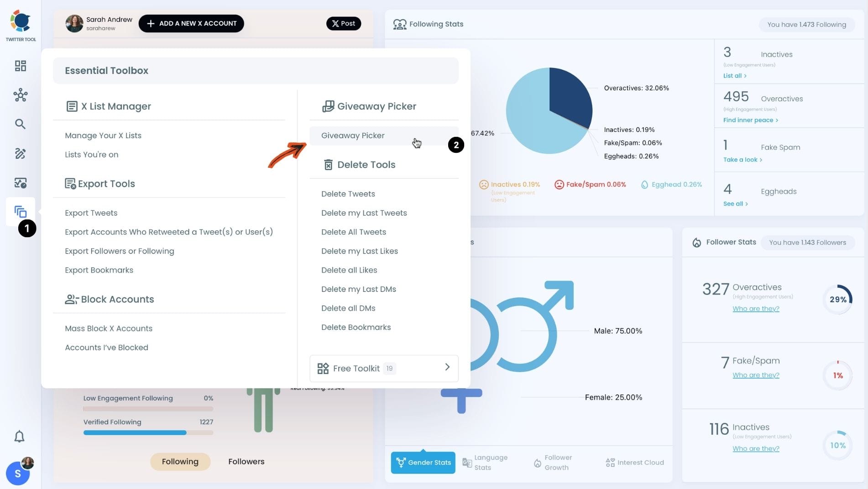Choose Delete all DMs
This screenshot has width=868, height=489.
pyautogui.click(x=348, y=308)
